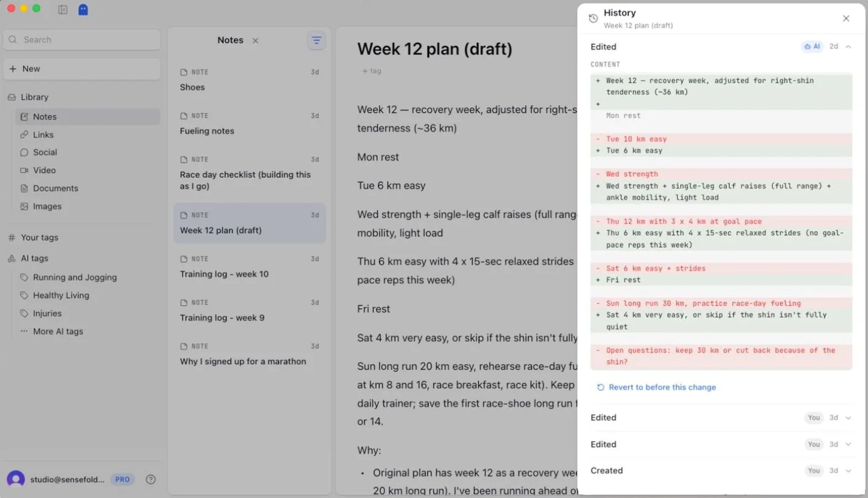The width and height of the screenshot is (868, 498).
Task: Open Links in the sidebar
Action: click(88, 135)
